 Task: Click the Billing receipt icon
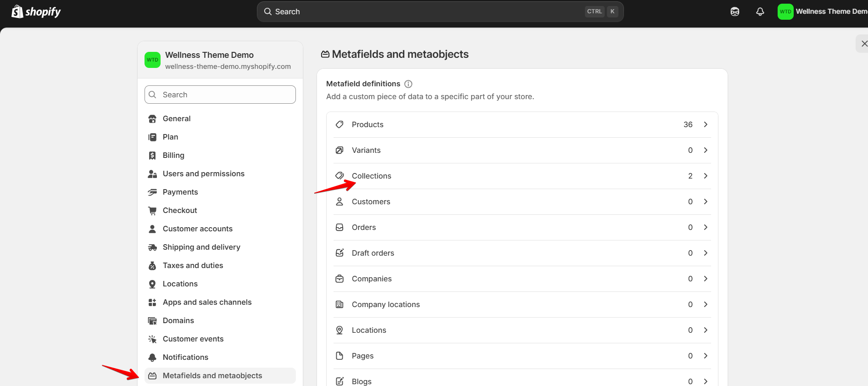point(152,156)
